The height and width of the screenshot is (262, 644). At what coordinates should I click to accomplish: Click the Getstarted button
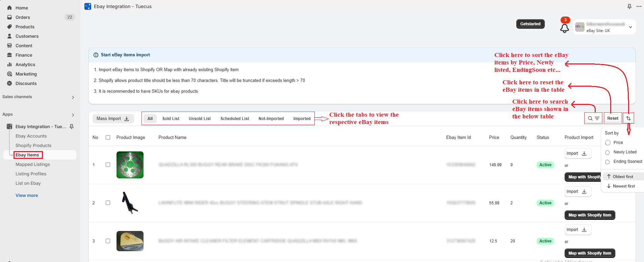(530, 24)
